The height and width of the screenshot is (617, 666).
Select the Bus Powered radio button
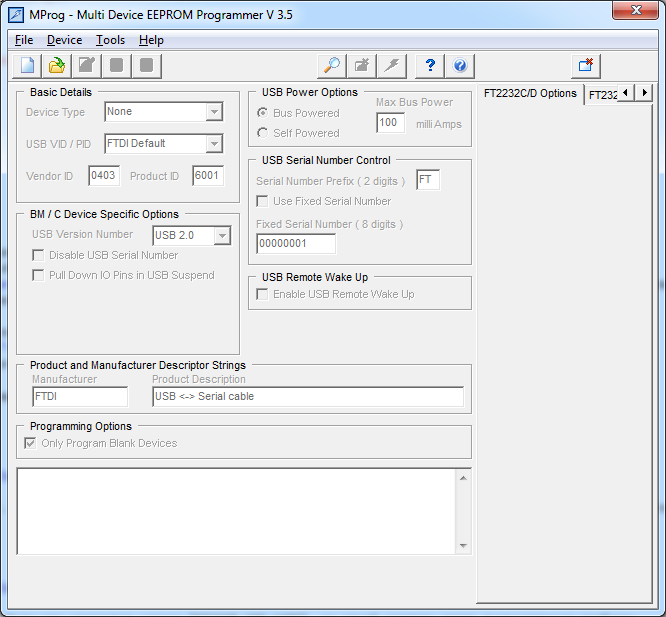tap(263, 113)
